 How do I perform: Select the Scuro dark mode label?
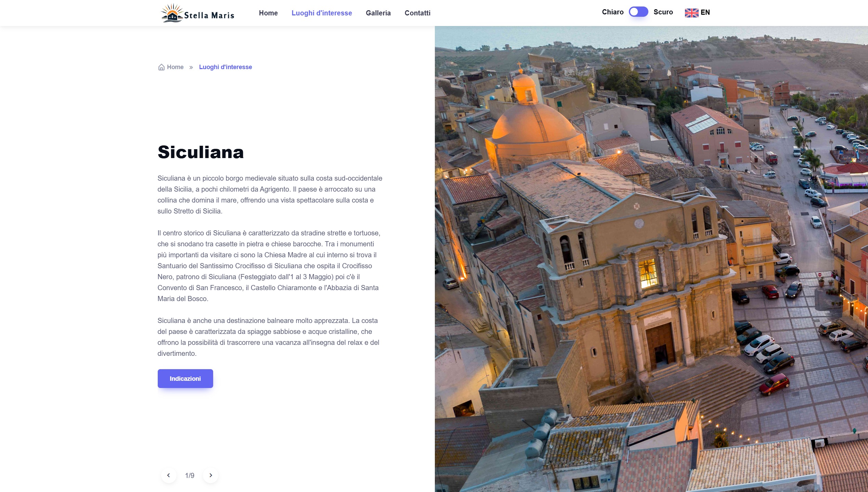click(x=663, y=12)
